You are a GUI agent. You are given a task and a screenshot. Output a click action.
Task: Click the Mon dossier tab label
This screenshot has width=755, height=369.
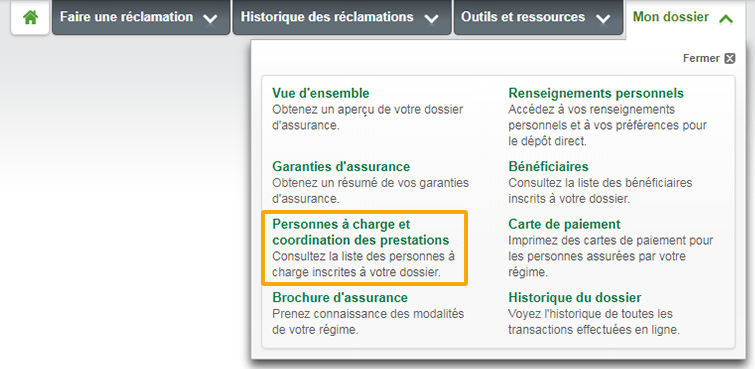[670, 17]
